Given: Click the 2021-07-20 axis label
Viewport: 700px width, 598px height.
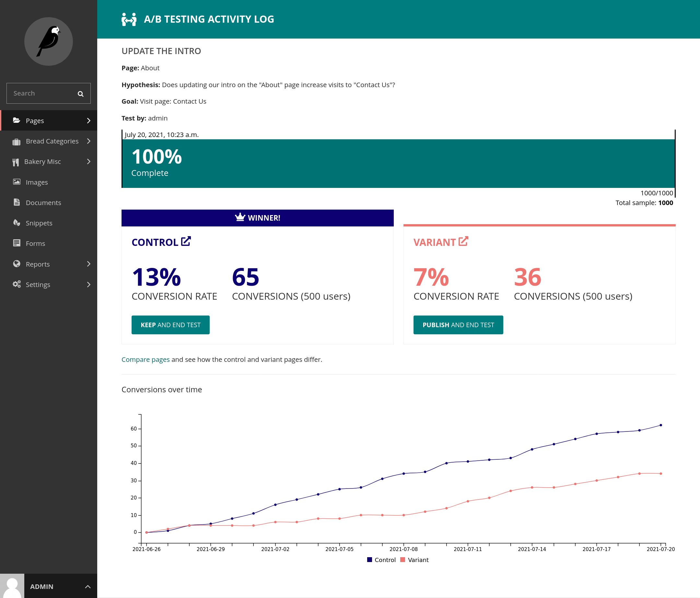Looking at the screenshot, I should point(661,549).
